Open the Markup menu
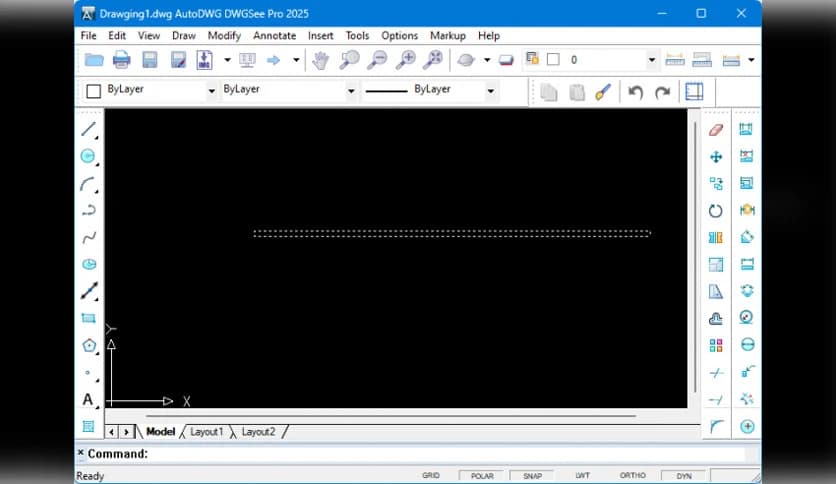Screen dimensions: 836x484 click(448, 36)
